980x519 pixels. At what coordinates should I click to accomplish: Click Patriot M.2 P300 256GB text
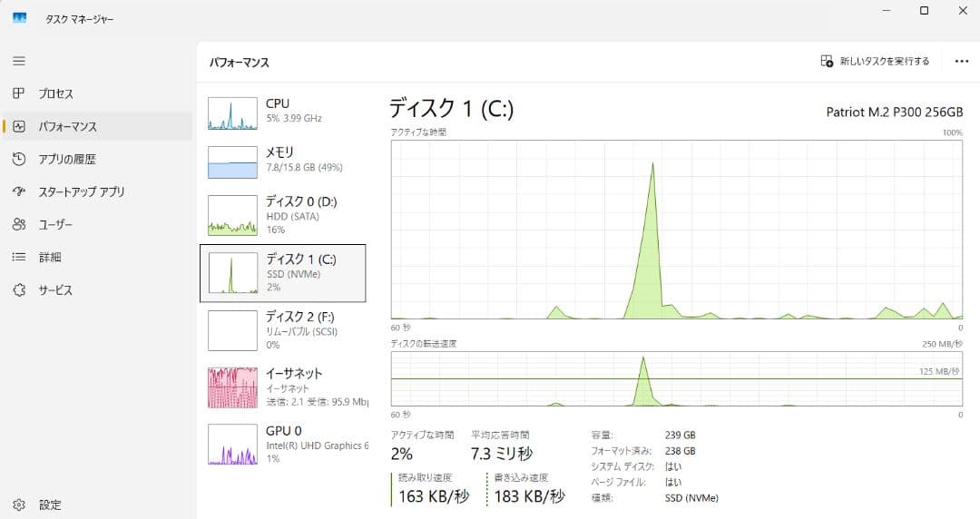(x=895, y=112)
